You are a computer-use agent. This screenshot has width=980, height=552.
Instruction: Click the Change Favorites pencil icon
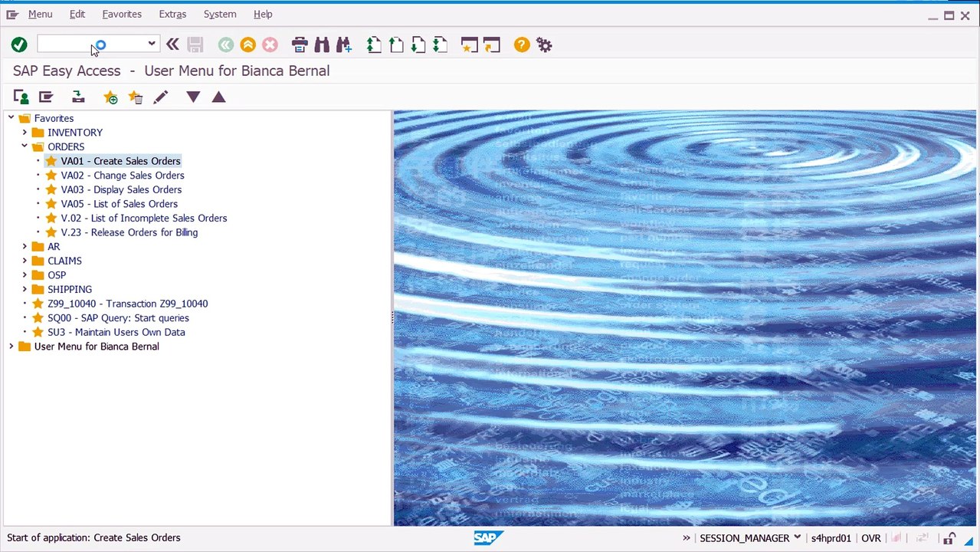160,97
